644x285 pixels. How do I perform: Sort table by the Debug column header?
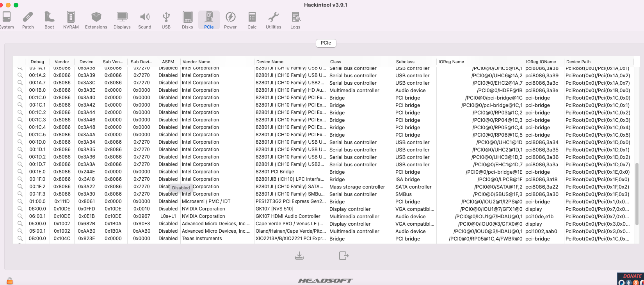pos(37,62)
